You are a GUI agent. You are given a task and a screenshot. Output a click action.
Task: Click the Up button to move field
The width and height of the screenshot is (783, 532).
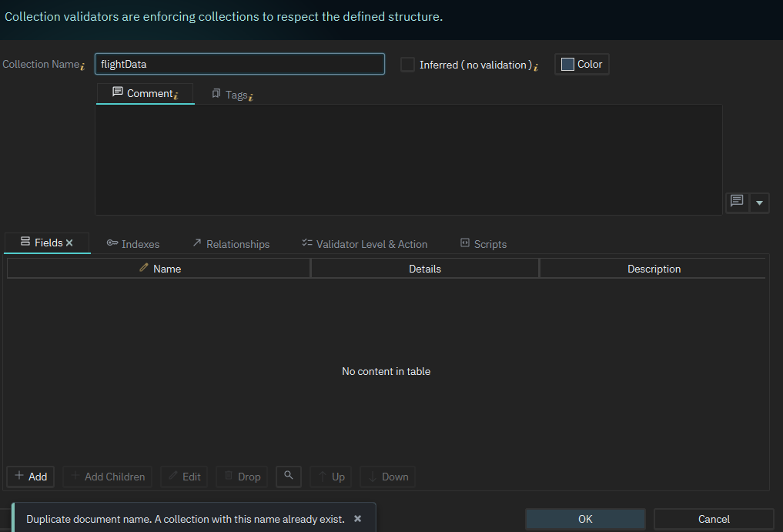point(331,477)
